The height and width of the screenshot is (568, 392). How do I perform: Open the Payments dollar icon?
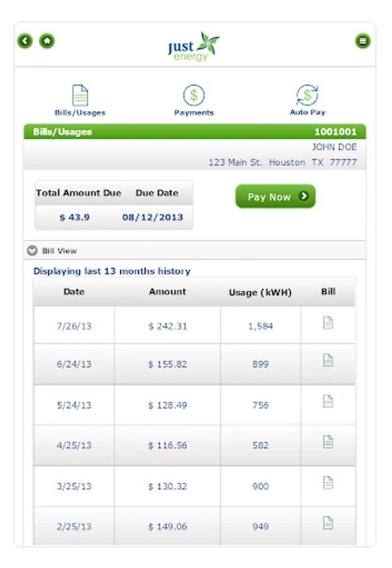[194, 95]
